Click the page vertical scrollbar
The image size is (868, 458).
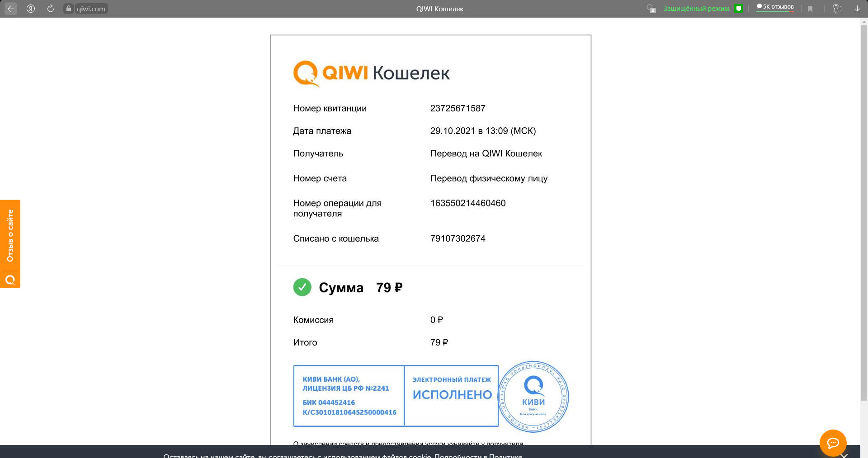[864, 212]
